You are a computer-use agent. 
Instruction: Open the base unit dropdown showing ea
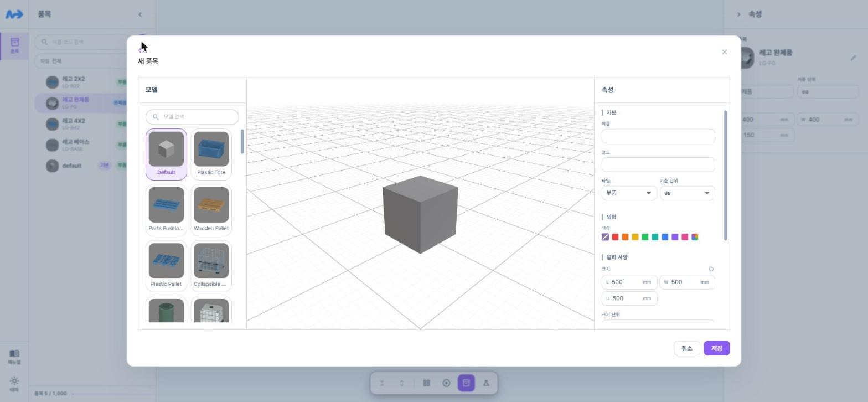tap(687, 193)
